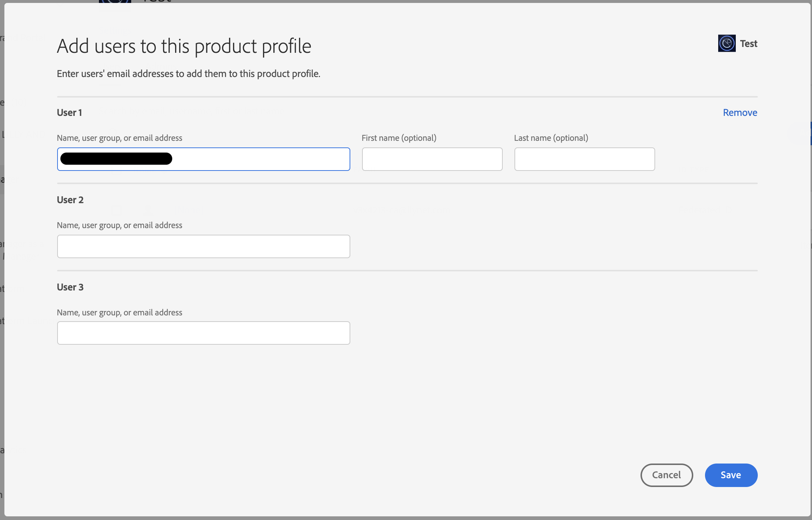Click User 3's "Name, user group, or email address" label
Image resolution: width=812 pixels, height=520 pixels.
coord(119,312)
